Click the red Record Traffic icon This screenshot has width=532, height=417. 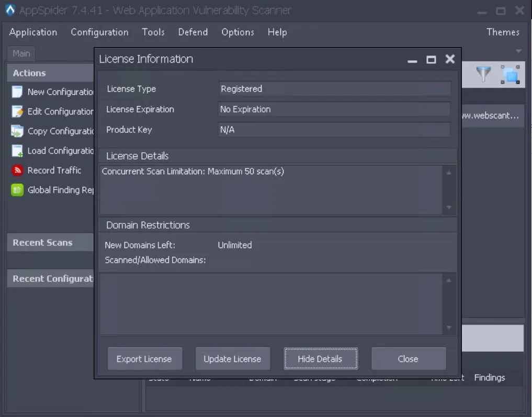(x=17, y=170)
